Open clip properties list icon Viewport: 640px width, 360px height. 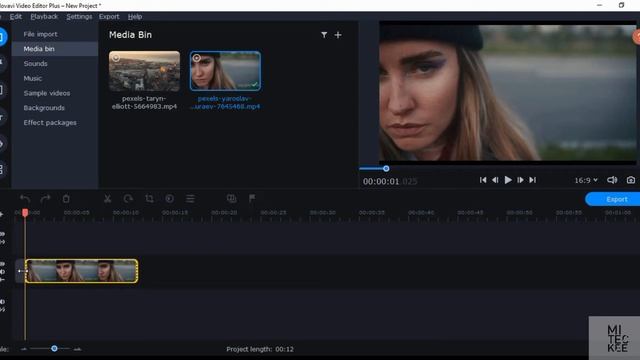190,199
